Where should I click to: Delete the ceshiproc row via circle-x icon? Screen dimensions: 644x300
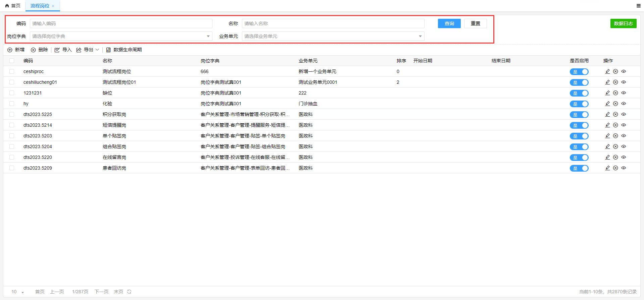pyautogui.click(x=615, y=71)
